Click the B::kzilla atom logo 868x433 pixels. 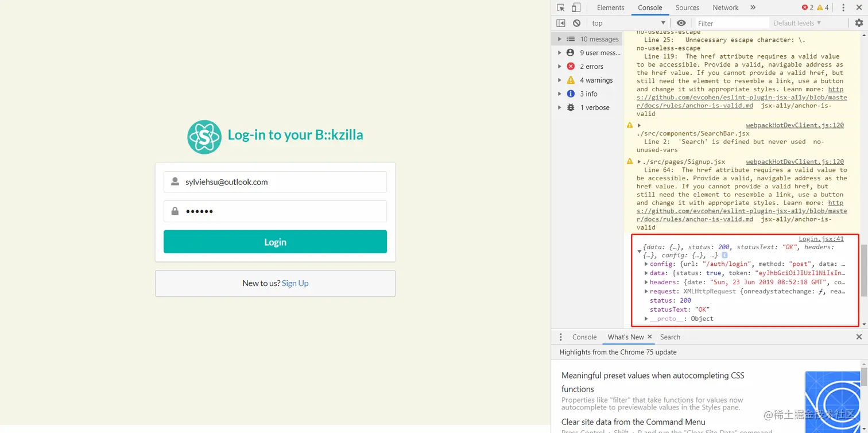click(x=204, y=137)
